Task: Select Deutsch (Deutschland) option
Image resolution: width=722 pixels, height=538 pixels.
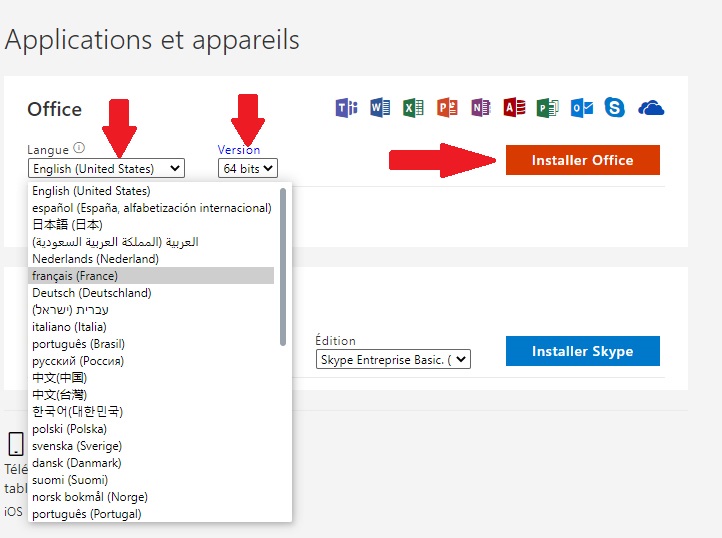Action: [x=153, y=292]
